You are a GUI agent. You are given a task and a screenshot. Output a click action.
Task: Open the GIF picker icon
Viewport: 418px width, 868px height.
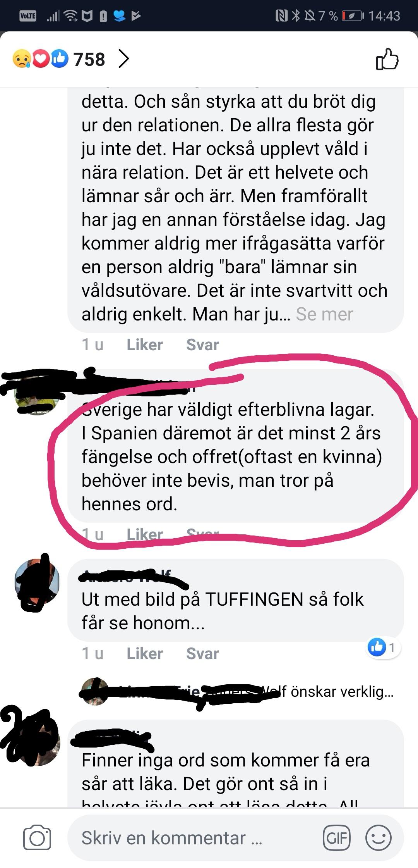coord(336,838)
